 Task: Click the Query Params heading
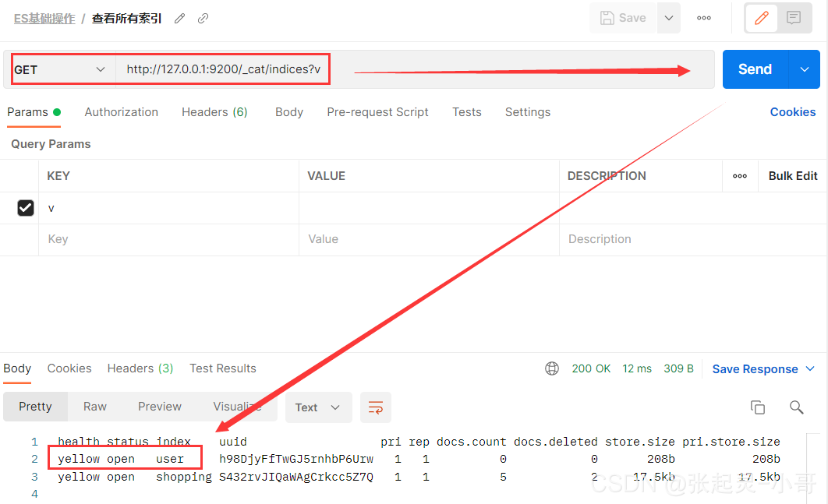51,144
